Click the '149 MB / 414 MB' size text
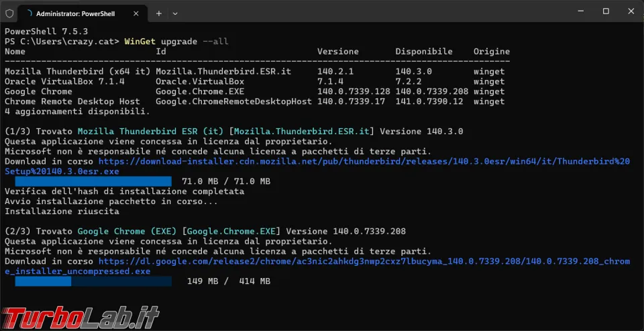 (229, 282)
